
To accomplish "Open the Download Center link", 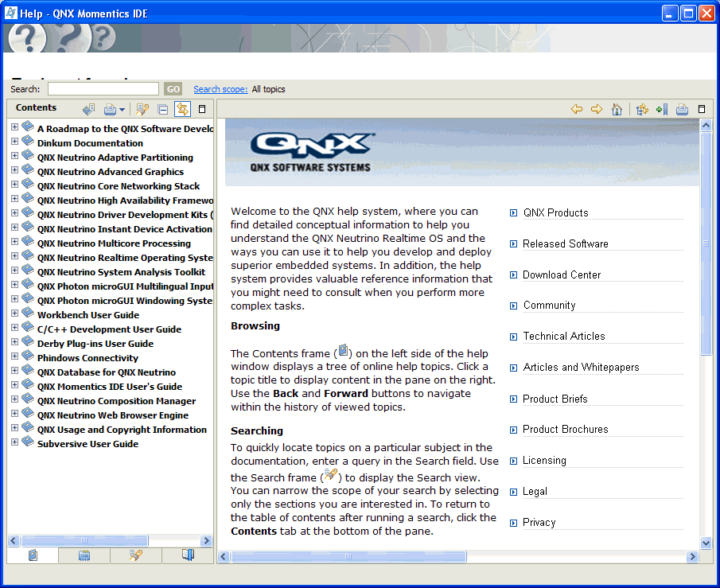I will click(x=562, y=275).
